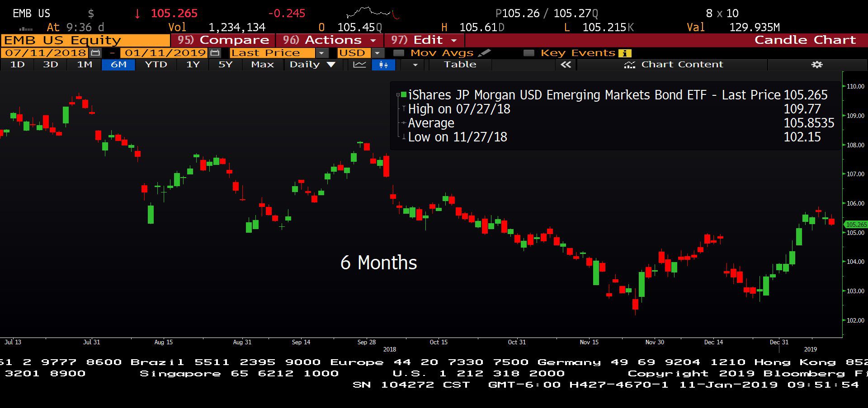Expand the 97) Edit menu

(424, 40)
